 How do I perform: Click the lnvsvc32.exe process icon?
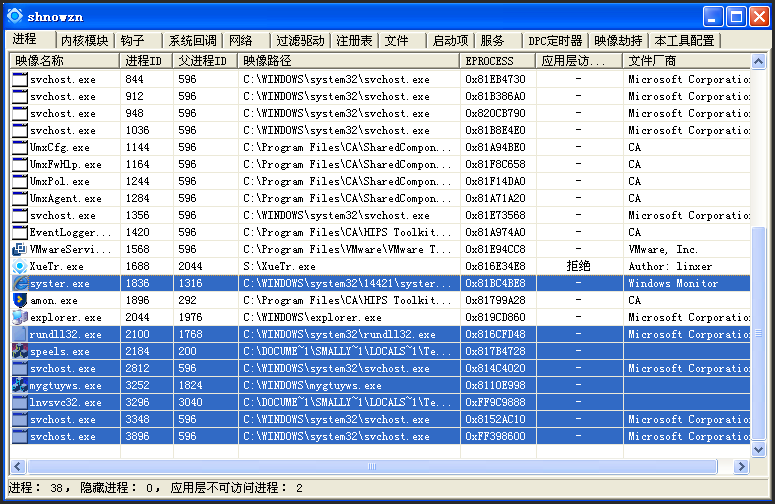[x=20, y=402]
